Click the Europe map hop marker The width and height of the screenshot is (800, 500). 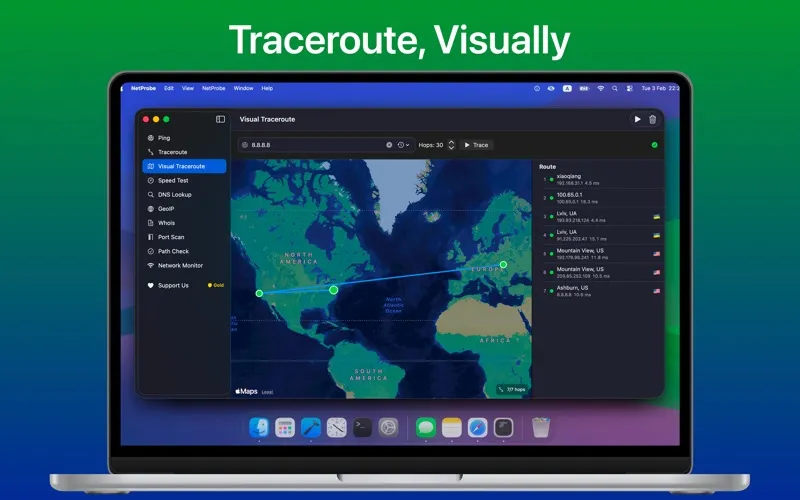503,265
